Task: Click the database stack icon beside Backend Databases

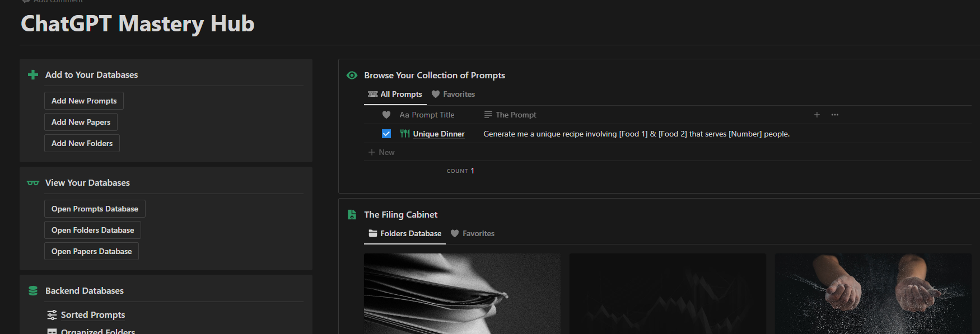Action: 33,291
